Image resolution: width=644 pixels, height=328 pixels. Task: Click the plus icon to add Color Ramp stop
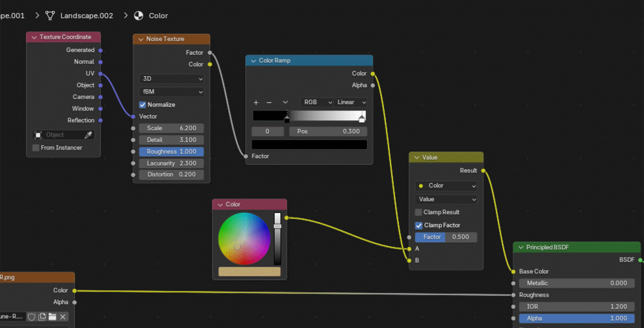[x=256, y=102]
